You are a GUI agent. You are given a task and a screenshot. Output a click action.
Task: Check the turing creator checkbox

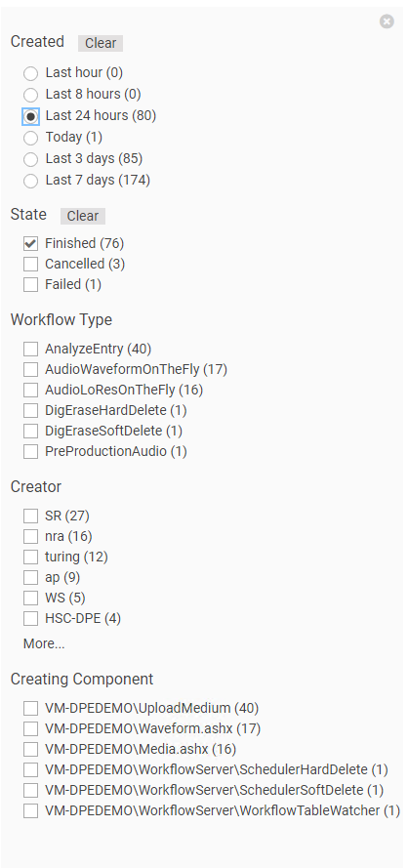tap(30, 557)
